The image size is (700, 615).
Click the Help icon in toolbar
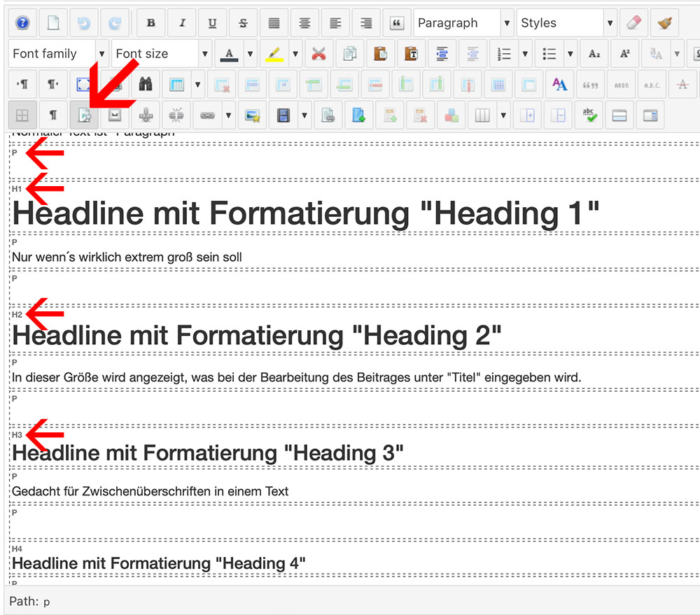coord(22,23)
